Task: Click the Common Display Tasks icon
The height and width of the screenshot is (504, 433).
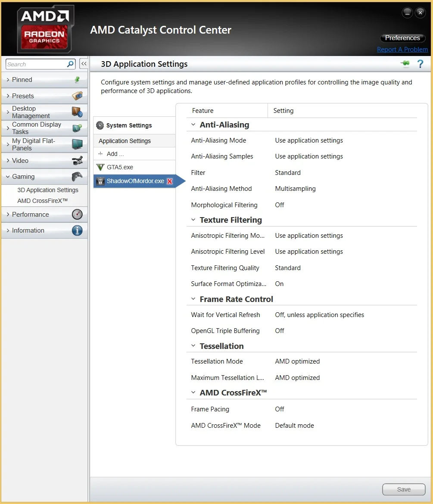Action: [77, 128]
